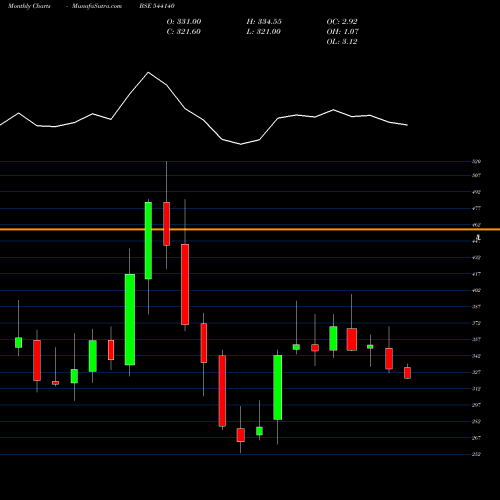The image size is (500, 500).
Task: Click the orange horizontal price line
Action: [x=250, y=229]
